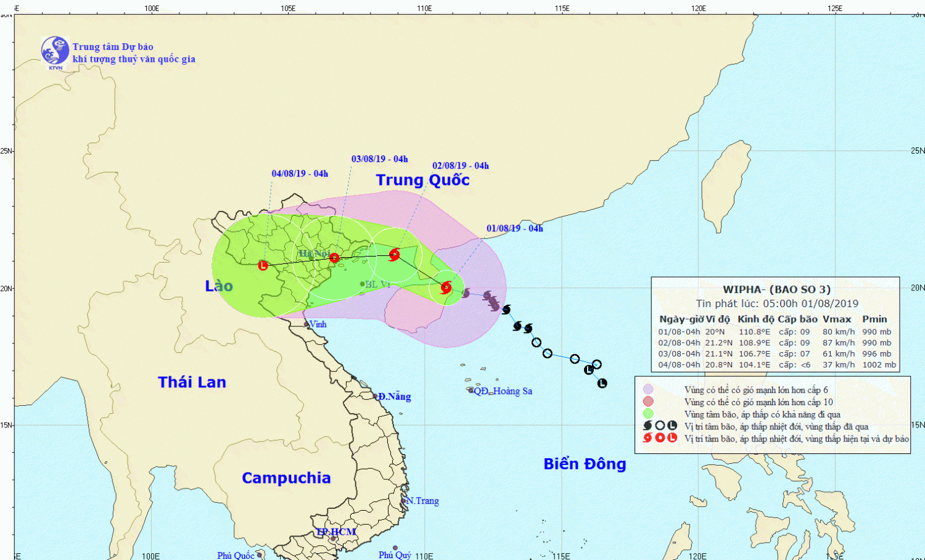Pick the purple wind level 6 legend swatch
The image size is (925, 560).
click(648, 389)
